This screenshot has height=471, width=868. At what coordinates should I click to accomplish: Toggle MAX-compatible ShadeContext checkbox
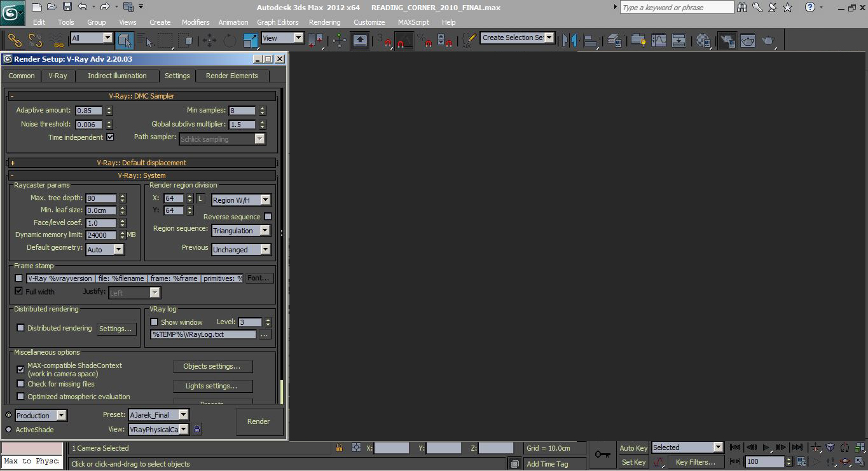20,369
